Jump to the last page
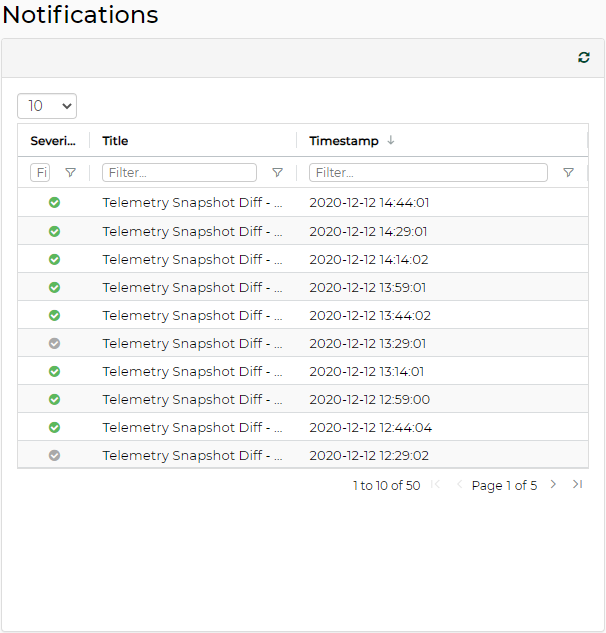 tap(577, 485)
